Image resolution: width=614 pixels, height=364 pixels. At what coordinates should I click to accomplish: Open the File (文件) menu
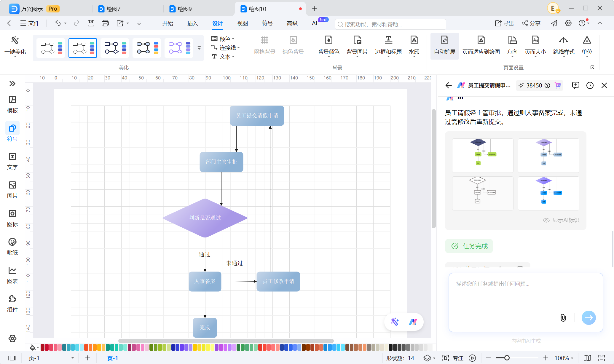coord(30,23)
